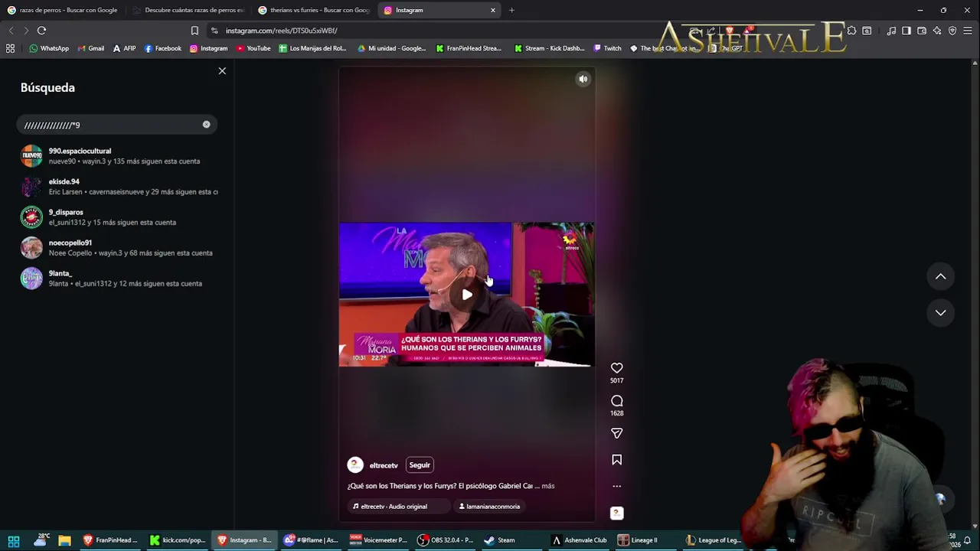Click eltrecetv profile avatar

[355, 465]
